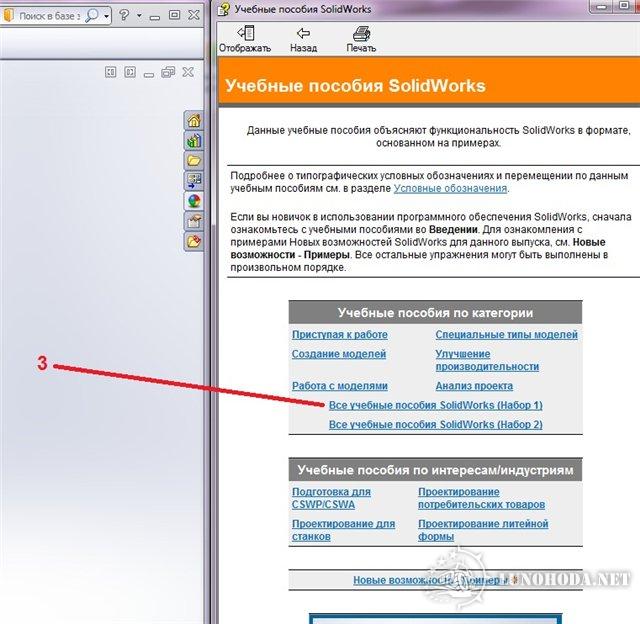Image resolution: width=640 pixels, height=624 pixels.
Task: Open 'Проектирование потребительских товаров' link
Action: tap(481, 498)
